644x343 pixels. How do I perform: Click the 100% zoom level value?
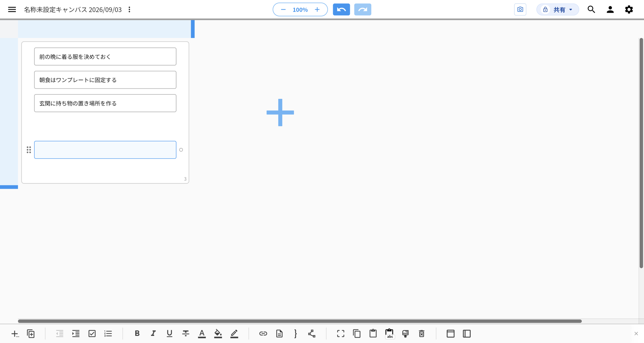300,10
